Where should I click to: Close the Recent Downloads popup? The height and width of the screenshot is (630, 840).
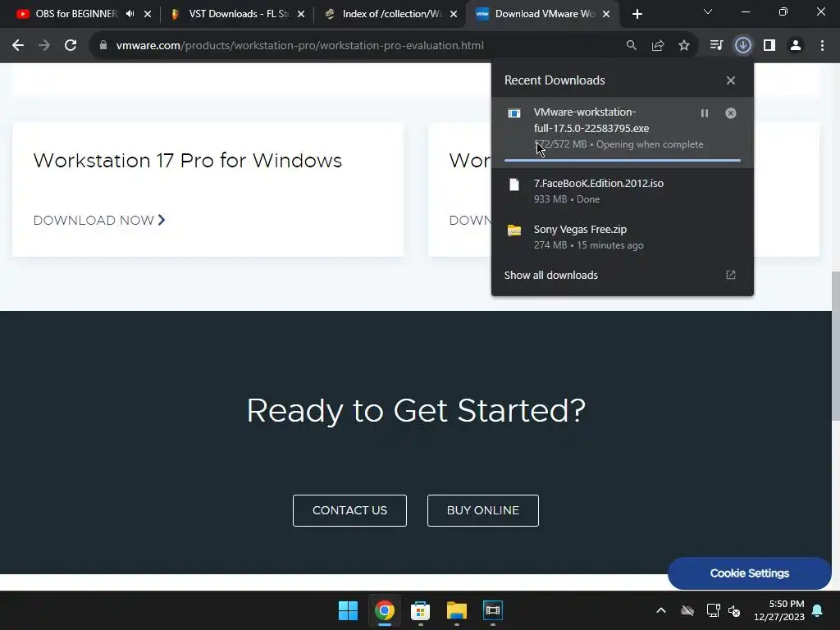point(731,80)
